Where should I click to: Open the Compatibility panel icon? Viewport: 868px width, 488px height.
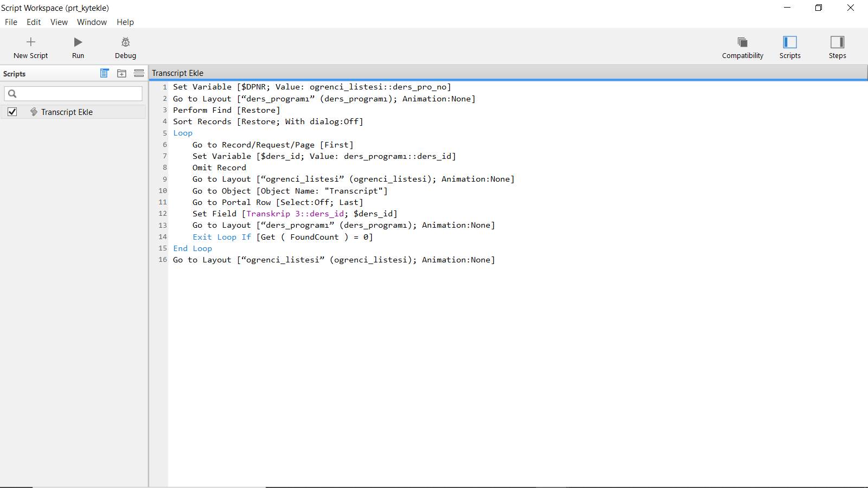click(x=742, y=42)
